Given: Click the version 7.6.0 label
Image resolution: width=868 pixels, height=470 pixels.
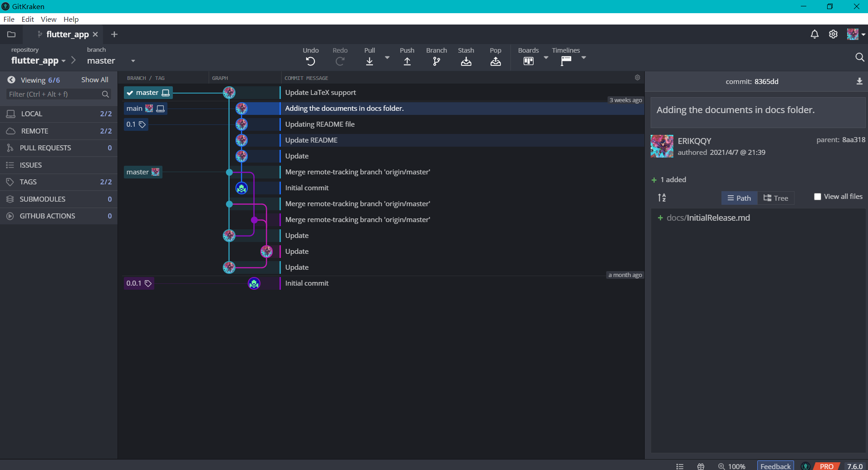Looking at the screenshot, I should (x=855, y=466).
